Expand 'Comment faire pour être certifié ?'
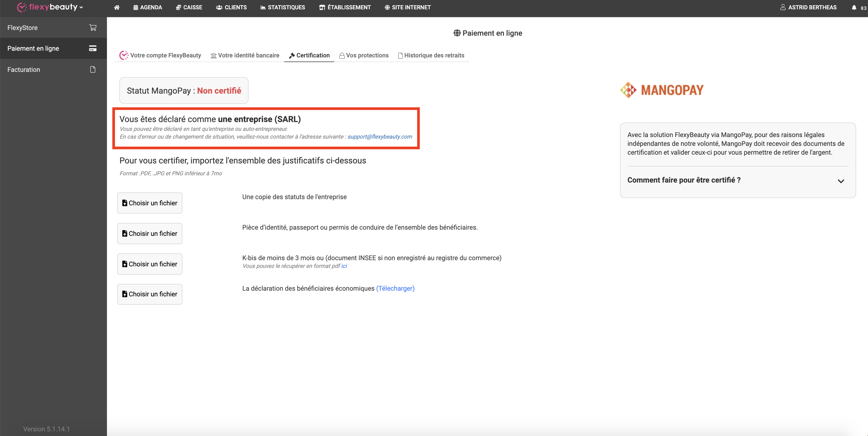The height and width of the screenshot is (436, 868). [x=738, y=181]
